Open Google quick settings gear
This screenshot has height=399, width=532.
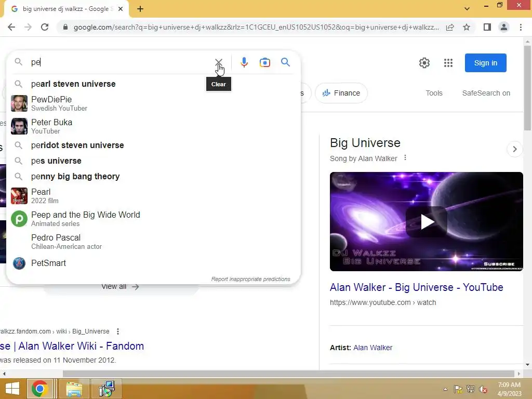424,63
